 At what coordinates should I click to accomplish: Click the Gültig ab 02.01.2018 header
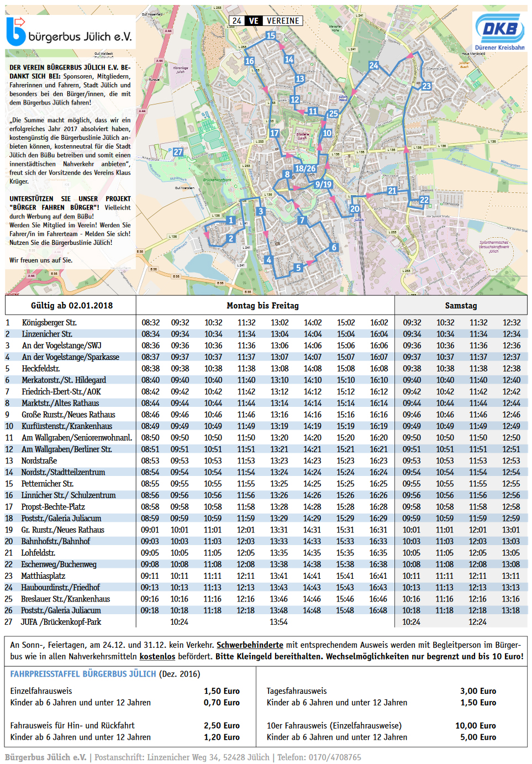[x=72, y=306]
